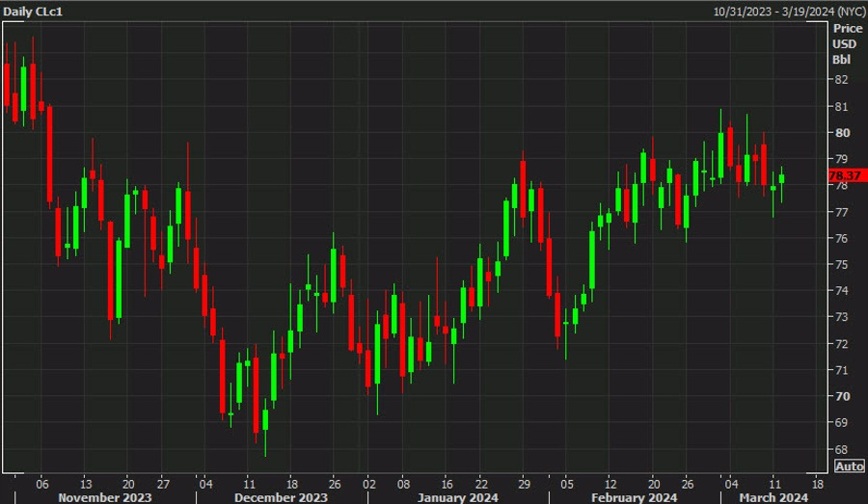
Task: Click the 26 date tick in December
Action: point(335,484)
